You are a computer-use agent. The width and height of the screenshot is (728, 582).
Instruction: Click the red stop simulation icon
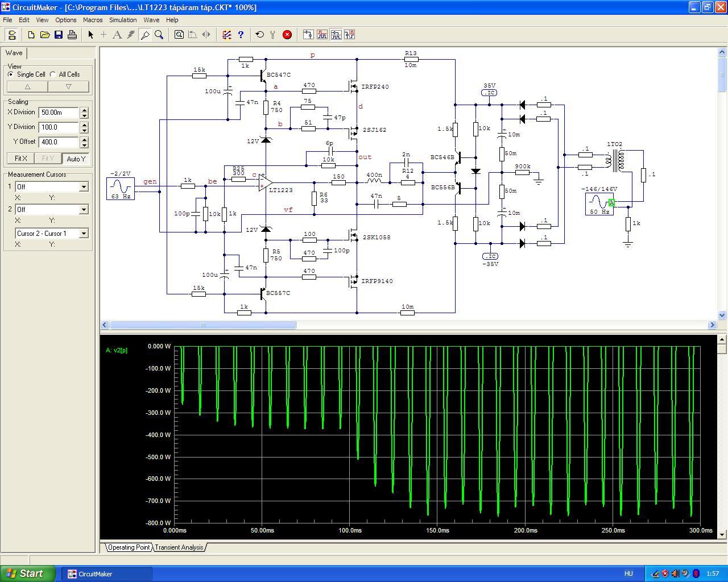(x=287, y=35)
